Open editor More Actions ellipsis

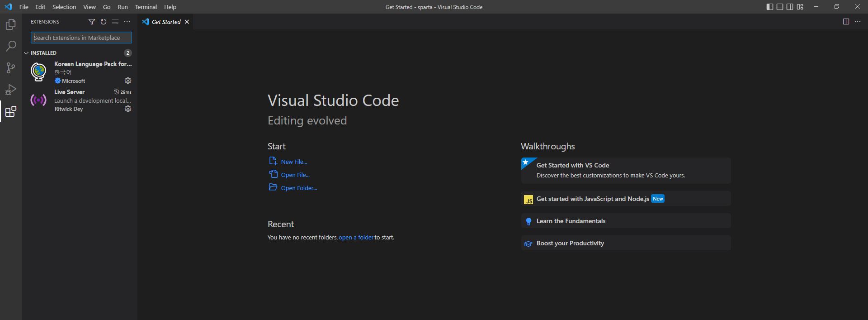858,22
